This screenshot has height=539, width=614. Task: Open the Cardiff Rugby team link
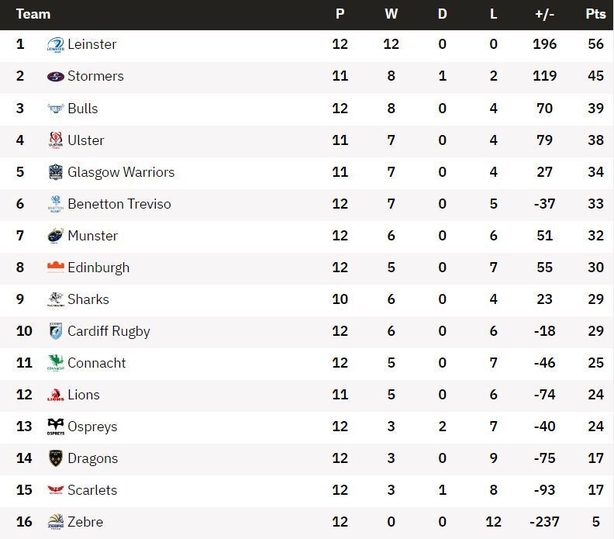pyautogui.click(x=108, y=331)
